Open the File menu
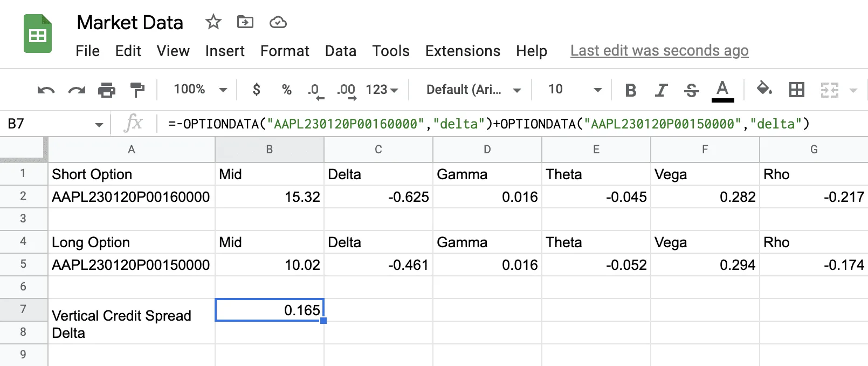868x366 pixels. click(x=87, y=51)
